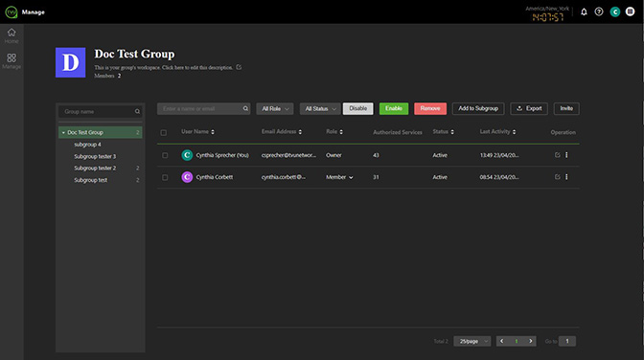Image resolution: width=644 pixels, height=360 pixels.
Task: Open the All Role filter dropdown
Action: (275, 109)
